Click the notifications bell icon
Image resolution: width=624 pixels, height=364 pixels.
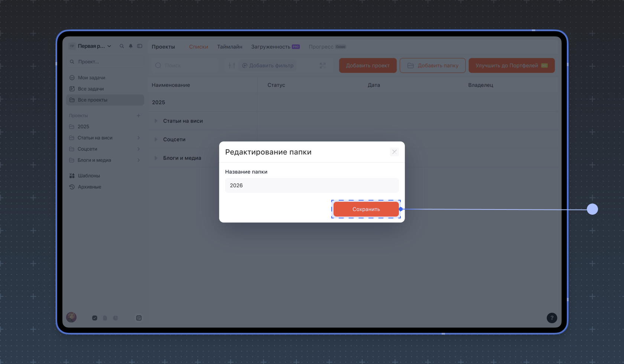point(131,46)
